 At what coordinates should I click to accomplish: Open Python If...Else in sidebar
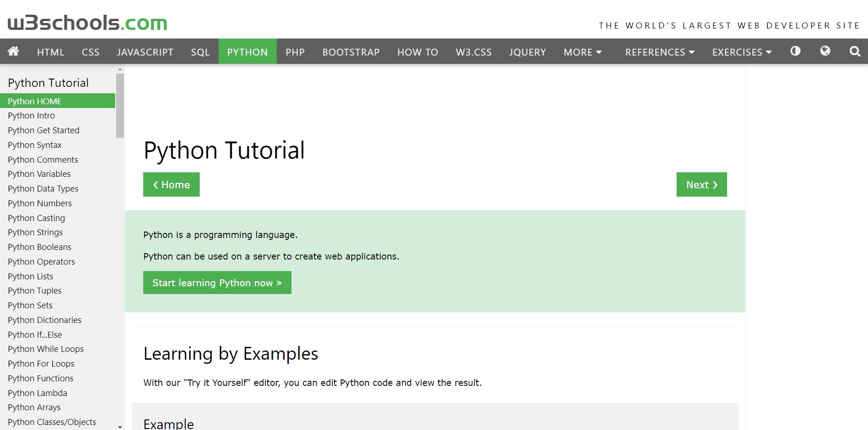35,334
